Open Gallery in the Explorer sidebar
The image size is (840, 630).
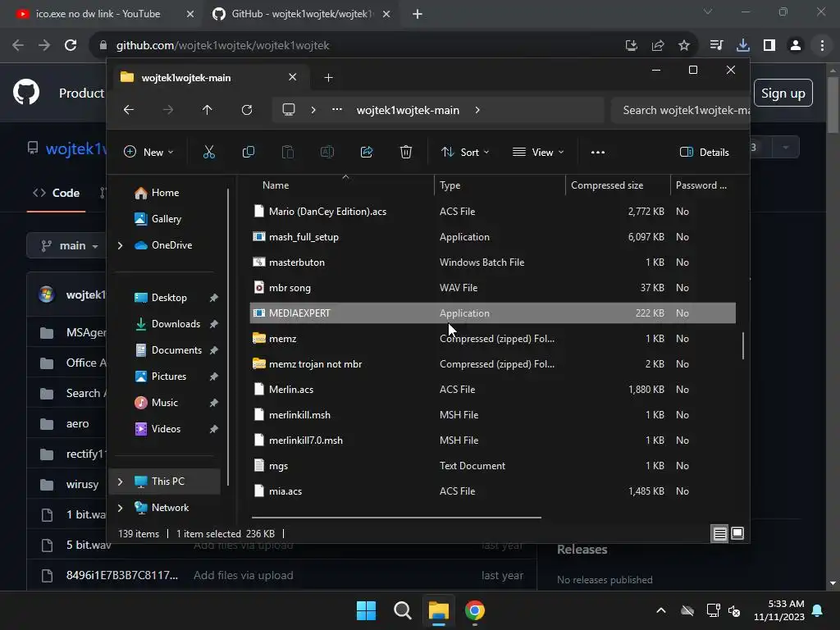coord(166,218)
